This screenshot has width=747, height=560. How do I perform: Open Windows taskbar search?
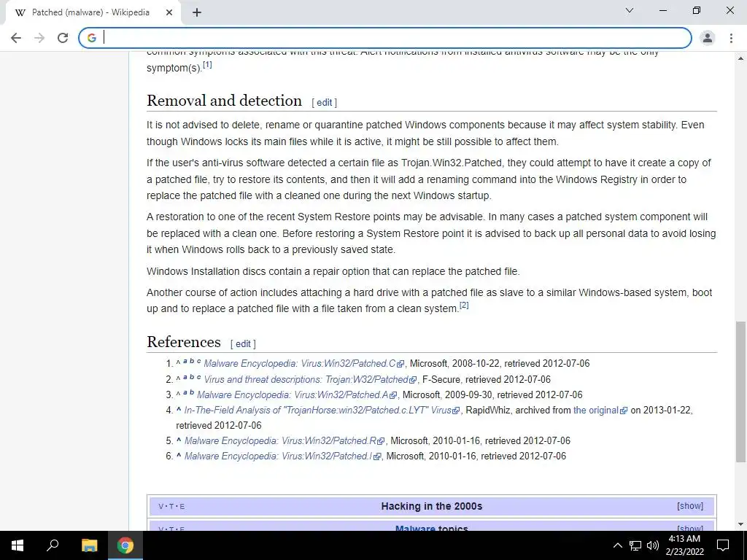[x=53, y=545]
